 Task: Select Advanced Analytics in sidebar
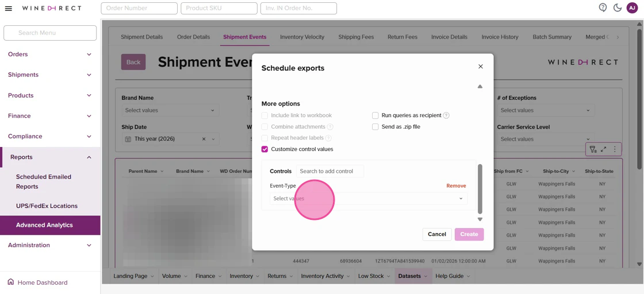[50, 225]
